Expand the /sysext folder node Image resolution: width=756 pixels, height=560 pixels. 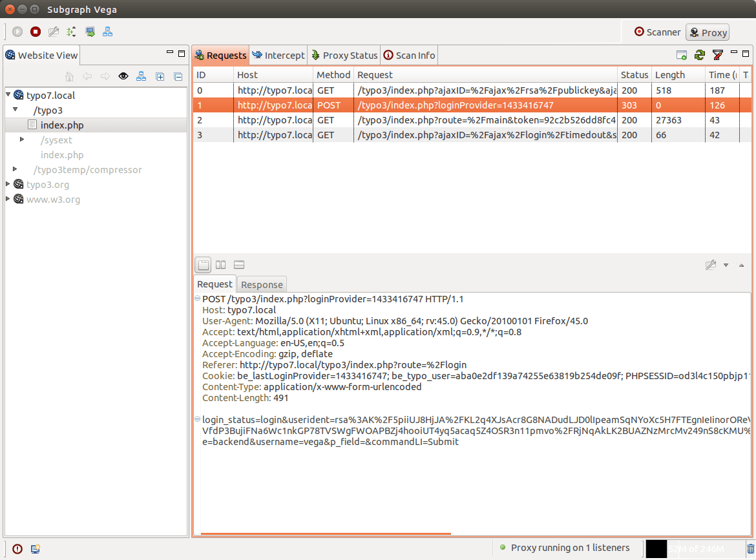pyautogui.click(x=22, y=140)
